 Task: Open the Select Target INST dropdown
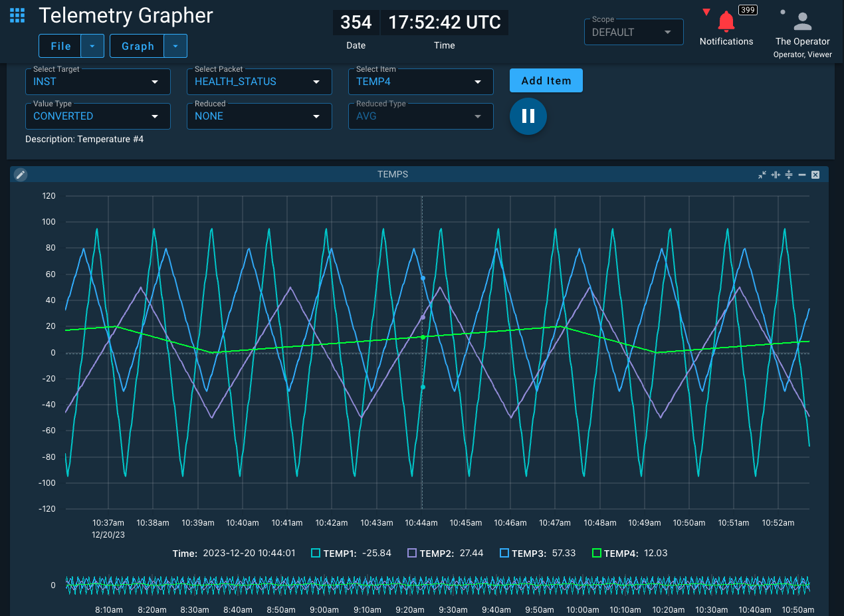(98, 82)
